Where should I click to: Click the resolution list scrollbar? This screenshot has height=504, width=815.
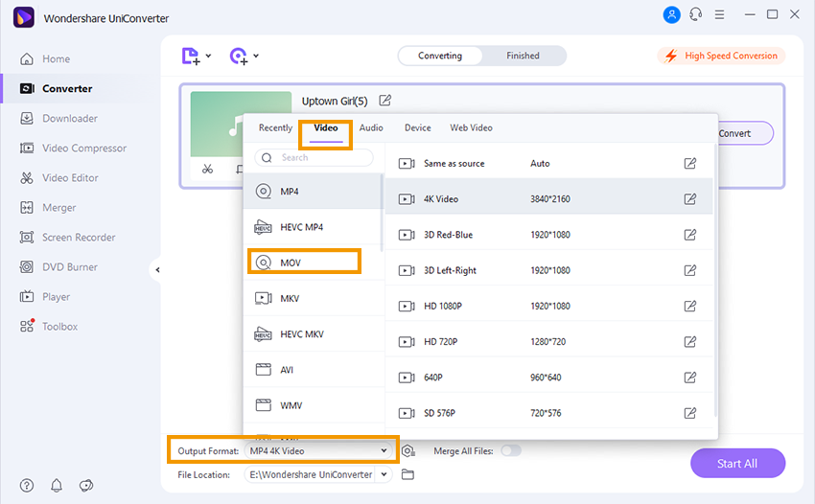715,281
